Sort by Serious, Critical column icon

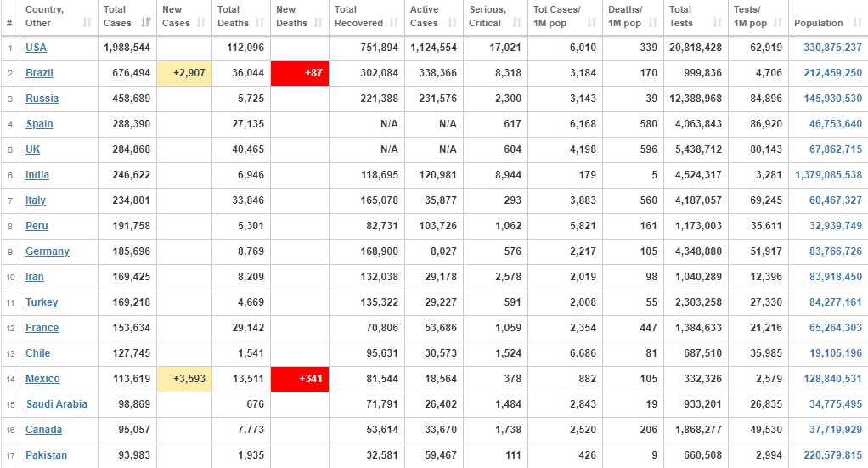pos(516,23)
